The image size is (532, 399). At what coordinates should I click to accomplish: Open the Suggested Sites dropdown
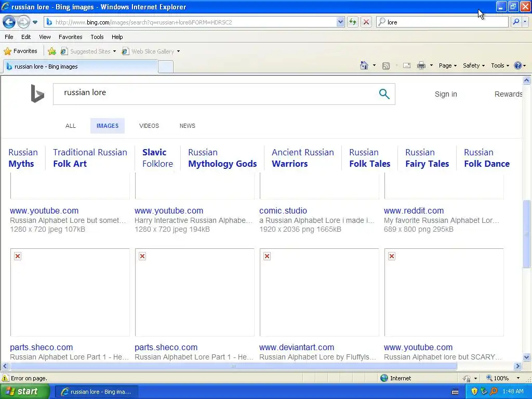88,51
